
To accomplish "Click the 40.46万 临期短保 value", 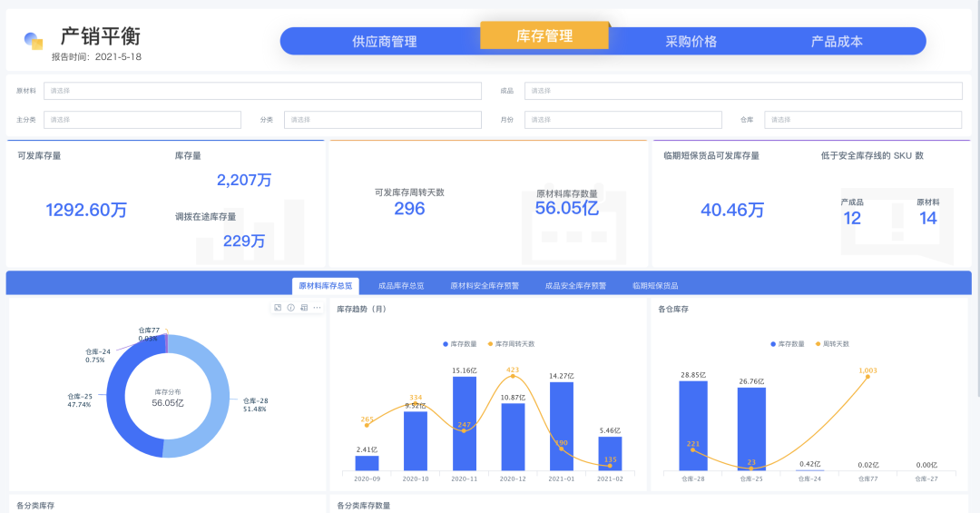I will click(x=732, y=211).
